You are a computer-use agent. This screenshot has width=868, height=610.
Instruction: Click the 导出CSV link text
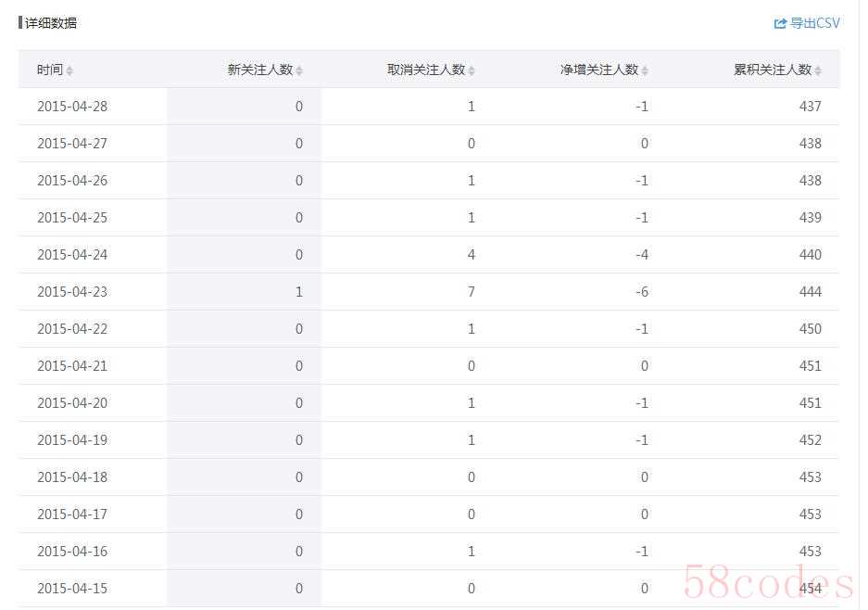pos(815,23)
